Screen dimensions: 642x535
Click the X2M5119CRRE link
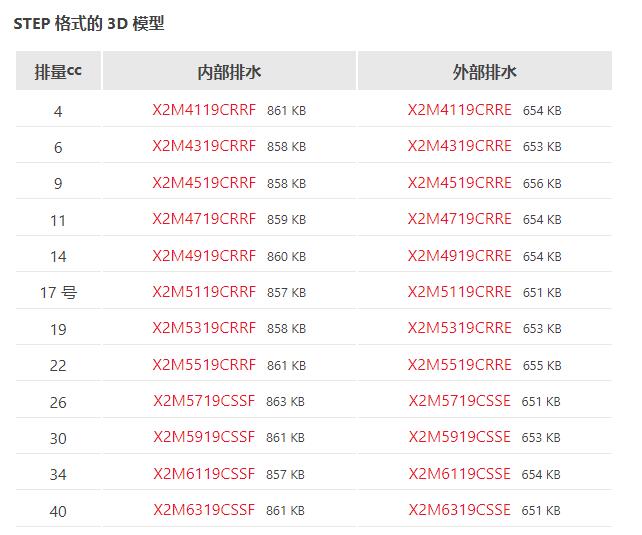pos(459,292)
